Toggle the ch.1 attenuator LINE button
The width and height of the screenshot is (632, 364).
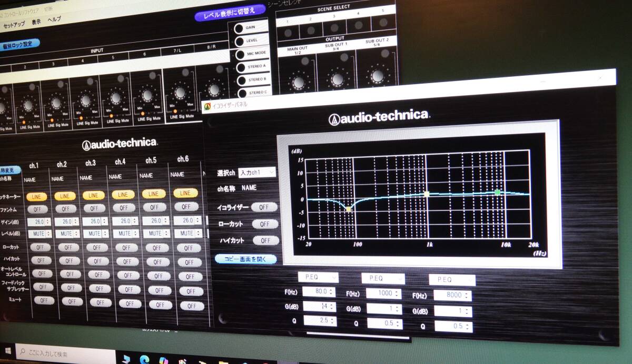coord(36,197)
